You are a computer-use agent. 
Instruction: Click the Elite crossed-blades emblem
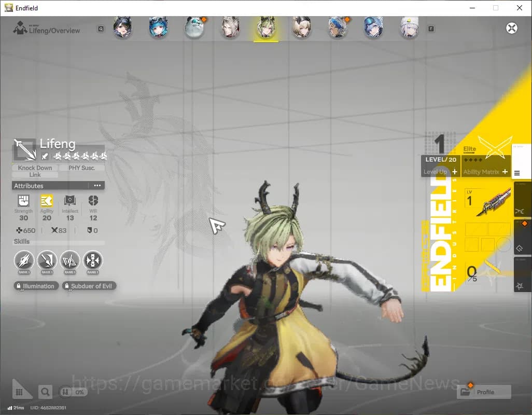coord(495,147)
